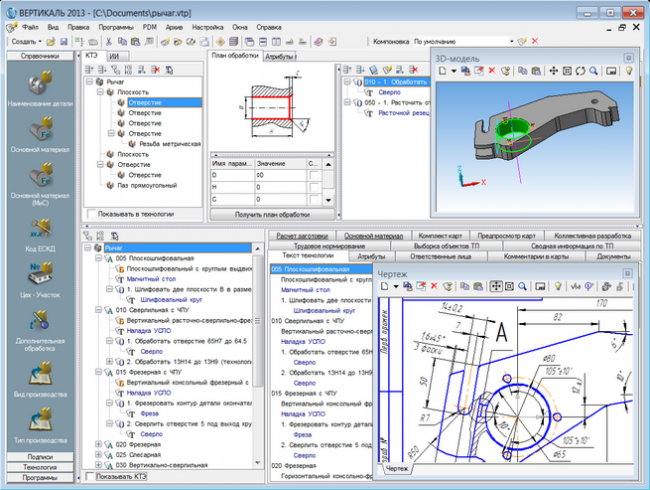Open the Компоновка dropdown list
This screenshot has height=490, width=650.
(x=510, y=41)
